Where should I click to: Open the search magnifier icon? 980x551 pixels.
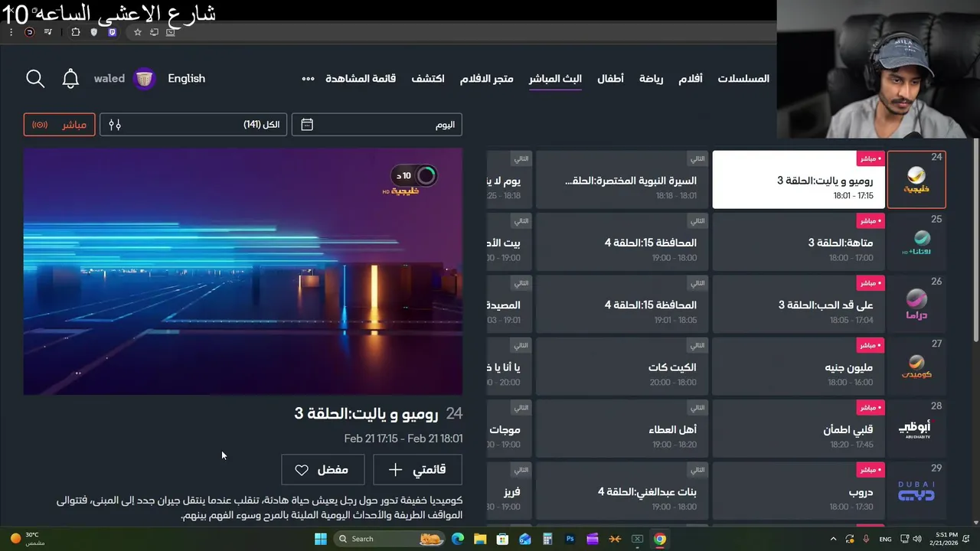pos(35,78)
